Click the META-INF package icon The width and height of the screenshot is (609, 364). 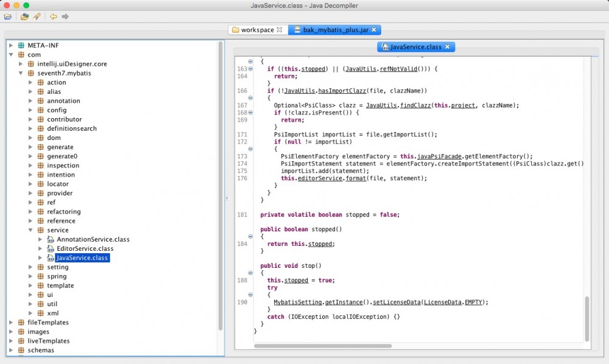click(x=21, y=46)
